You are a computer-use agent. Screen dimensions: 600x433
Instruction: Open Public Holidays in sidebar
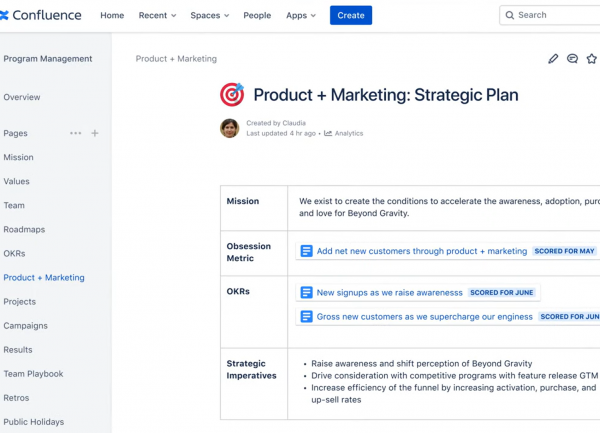pos(34,422)
